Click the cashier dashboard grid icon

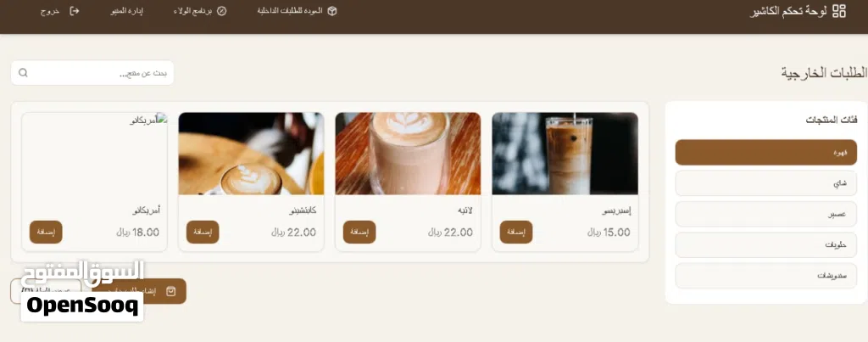(x=839, y=11)
